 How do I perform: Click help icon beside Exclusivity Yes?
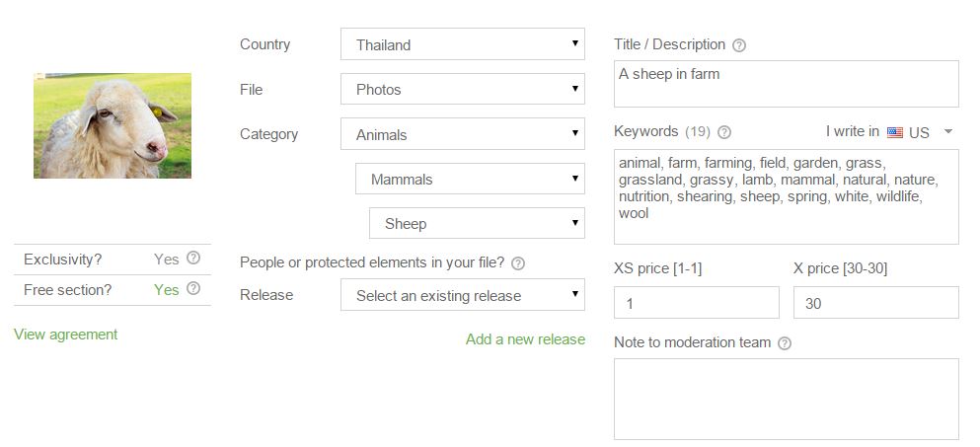pyautogui.click(x=193, y=259)
